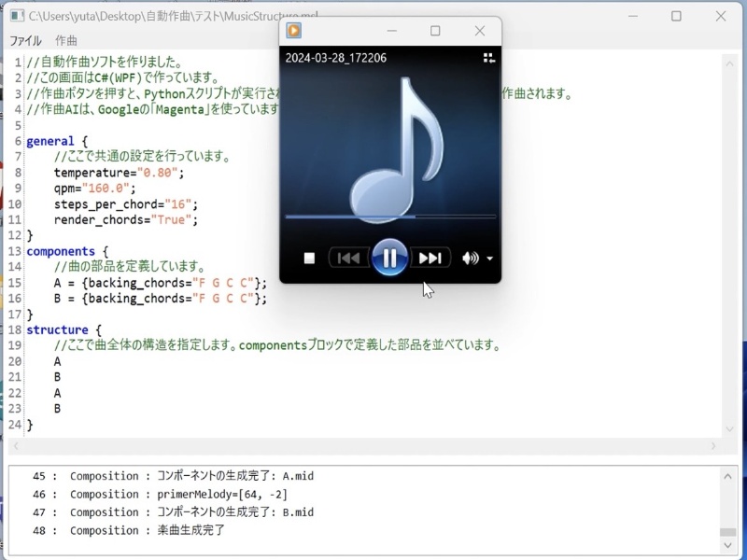
Task: Click log entry mentioning B.mid
Action: click(173, 511)
